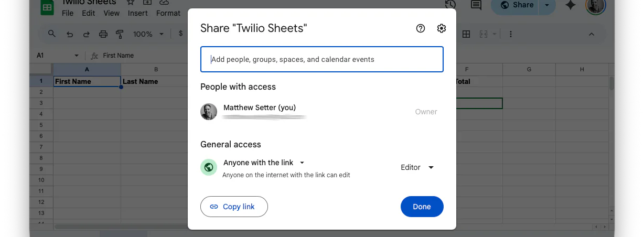644x237 pixels.
Task: Click the search the menus icon
Action: click(51, 34)
